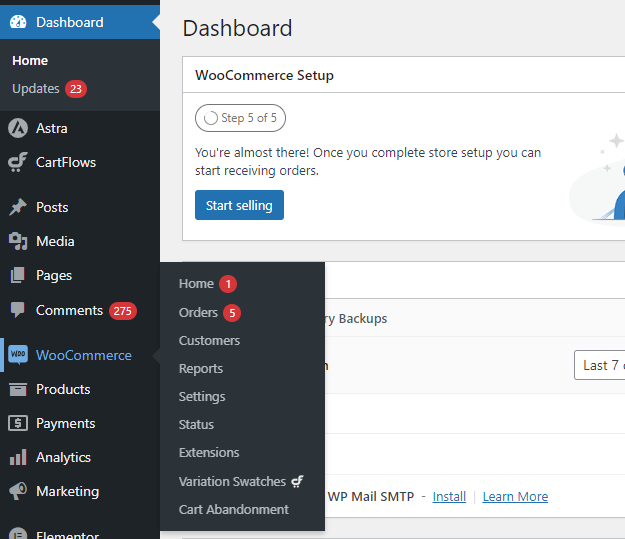
Task: Click the Comments speech bubble icon
Action: (x=18, y=310)
